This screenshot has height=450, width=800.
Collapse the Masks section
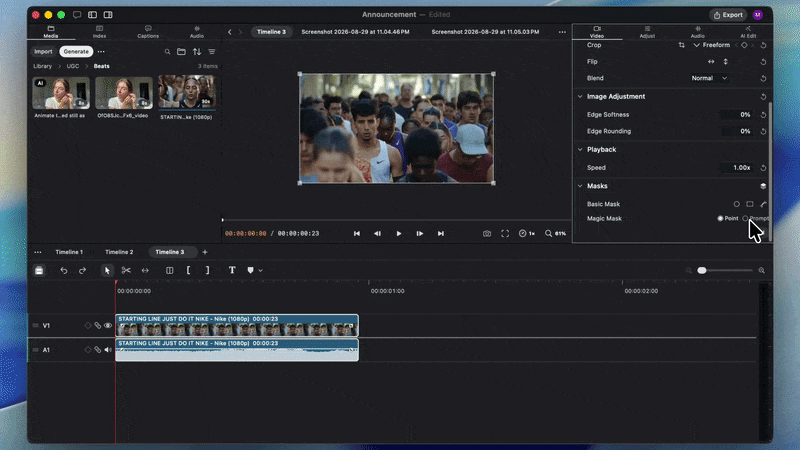click(580, 186)
